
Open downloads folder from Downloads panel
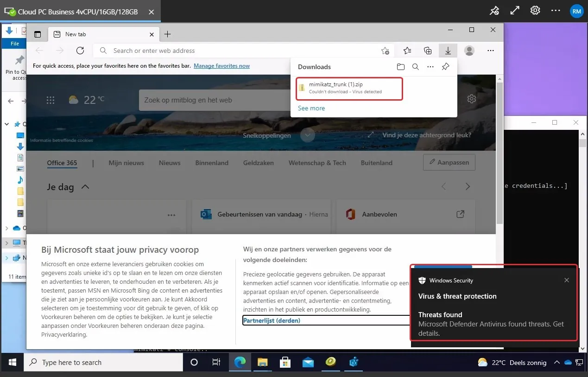click(x=401, y=67)
